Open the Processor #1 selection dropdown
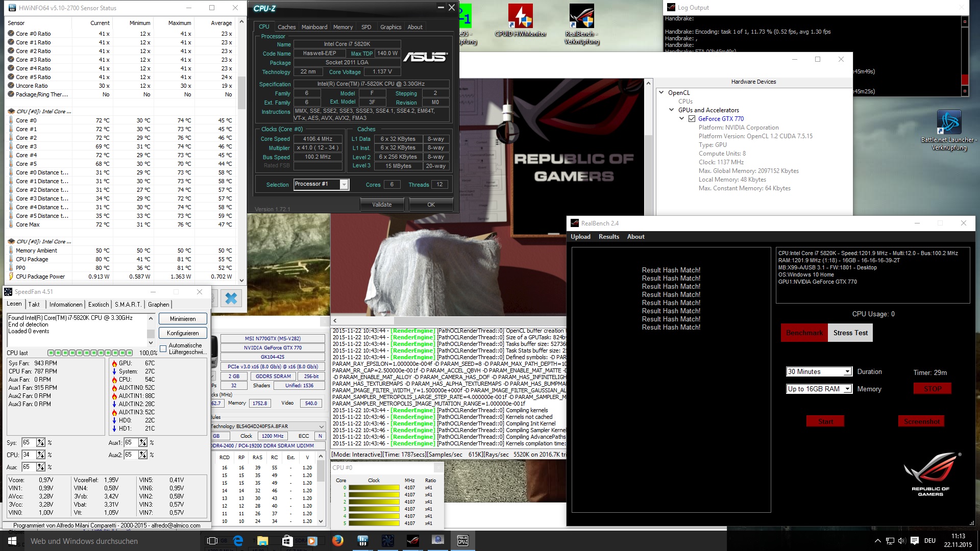 click(x=344, y=185)
